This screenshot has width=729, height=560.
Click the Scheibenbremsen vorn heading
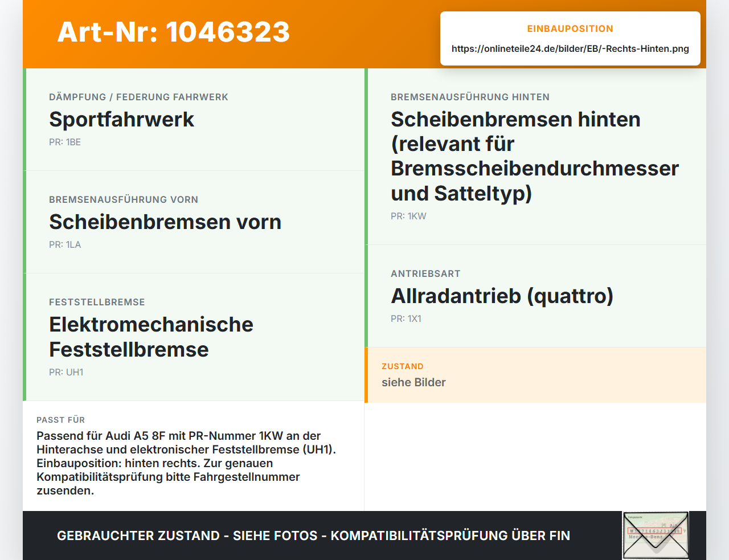point(165,222)
